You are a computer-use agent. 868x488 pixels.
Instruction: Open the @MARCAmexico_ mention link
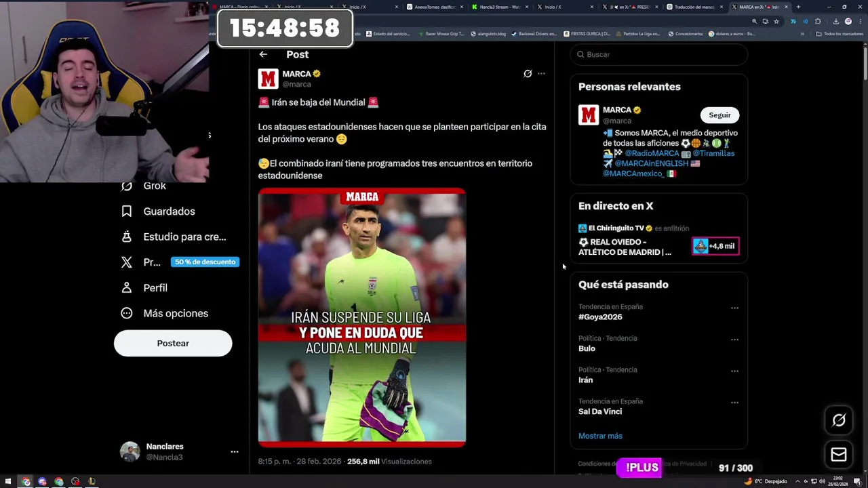click(x=633, y=174)
